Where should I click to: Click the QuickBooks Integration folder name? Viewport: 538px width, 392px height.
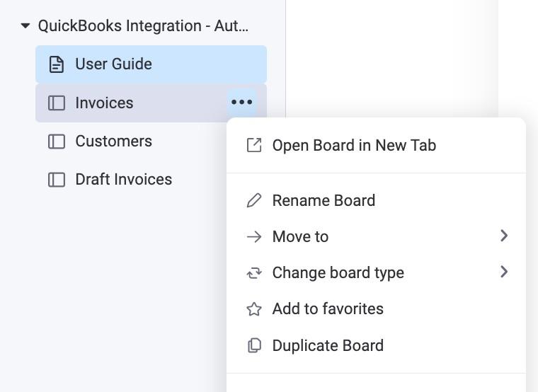coord(143,26)
